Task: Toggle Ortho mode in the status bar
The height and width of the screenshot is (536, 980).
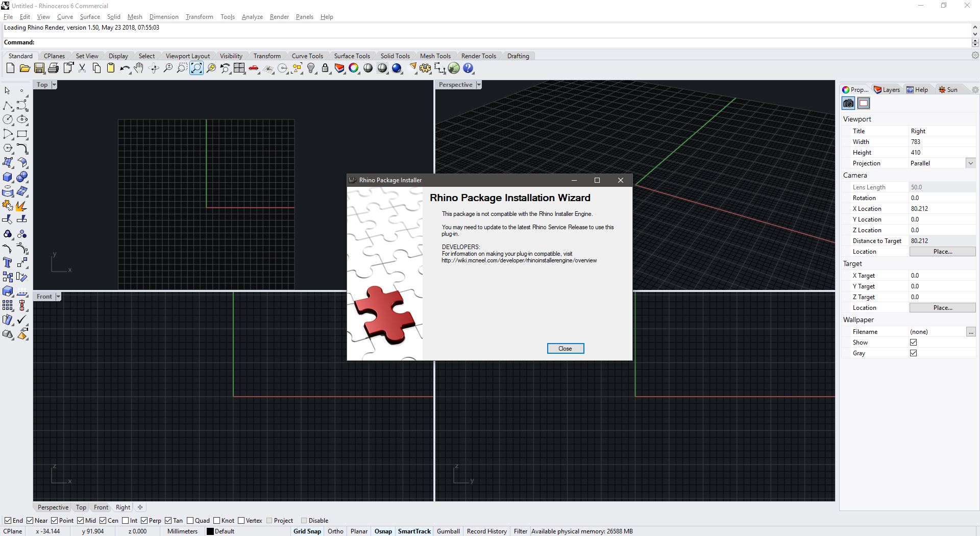Action: 335,531
